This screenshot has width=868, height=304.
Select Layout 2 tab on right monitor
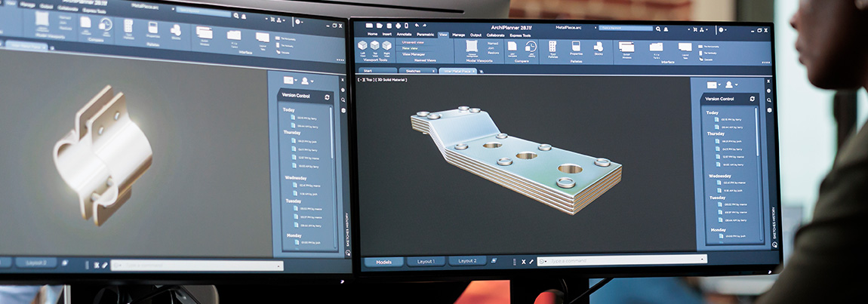click(467, 260)
